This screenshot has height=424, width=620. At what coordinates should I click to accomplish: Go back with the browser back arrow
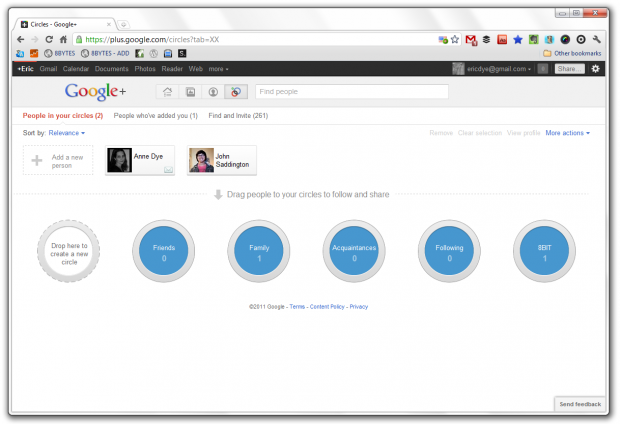coord(21,39)
